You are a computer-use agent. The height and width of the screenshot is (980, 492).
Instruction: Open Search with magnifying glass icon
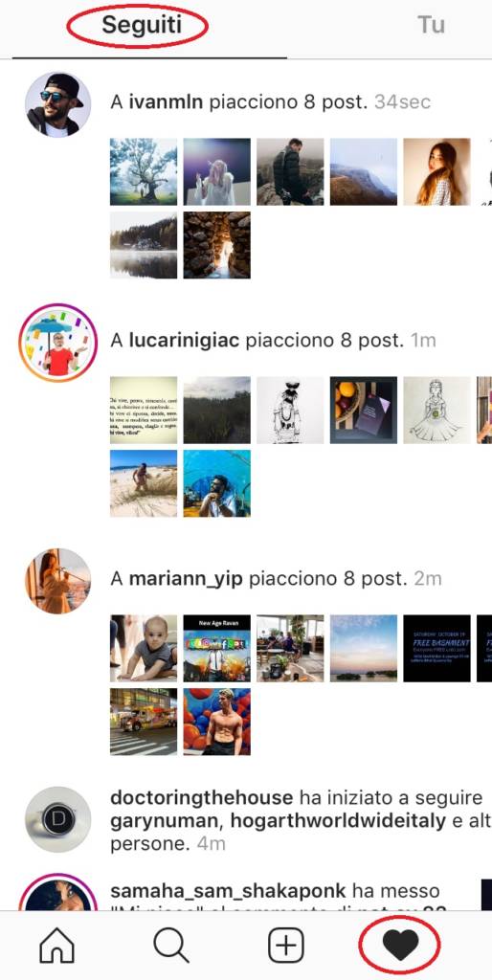pos(171,944)
